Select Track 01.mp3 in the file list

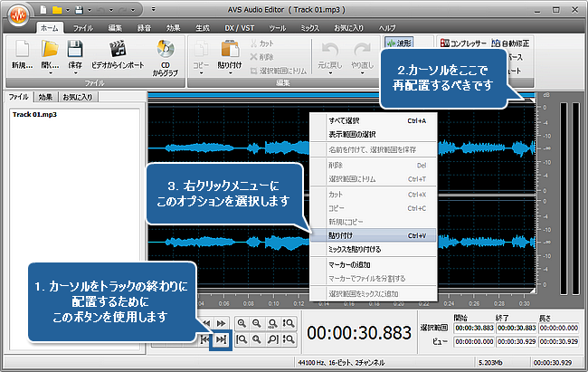click(35, 115)
